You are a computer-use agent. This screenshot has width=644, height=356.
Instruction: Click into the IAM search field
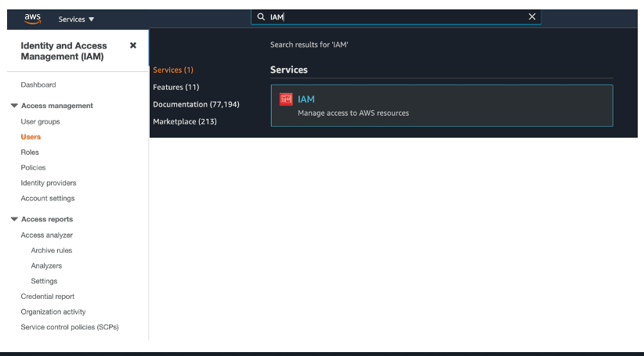396,16
